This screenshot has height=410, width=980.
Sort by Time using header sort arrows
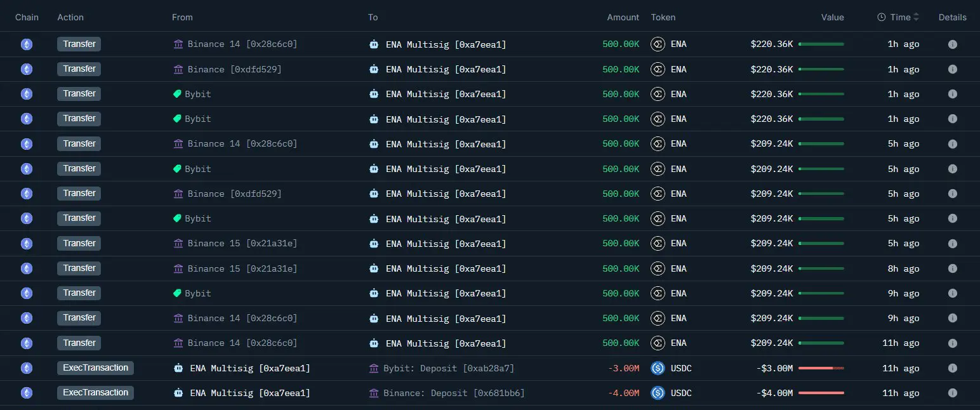click(916, 17)
